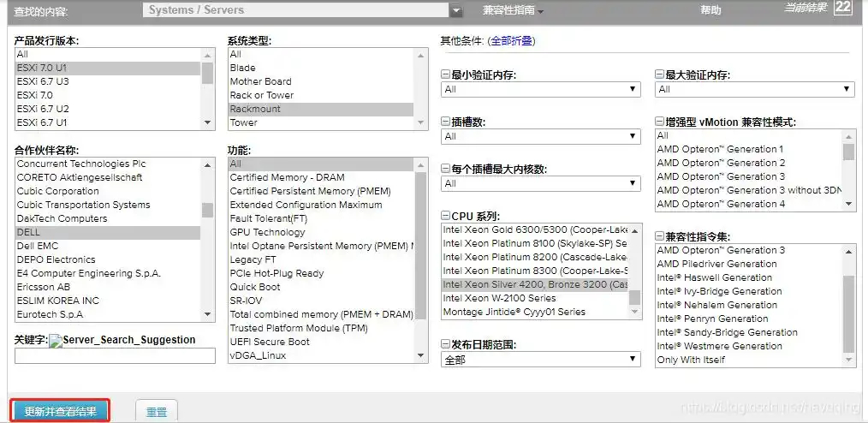
Task: Collapse the 最小验证内存 section minus icon
Action: pyautogui.click(x=446, y=75)
